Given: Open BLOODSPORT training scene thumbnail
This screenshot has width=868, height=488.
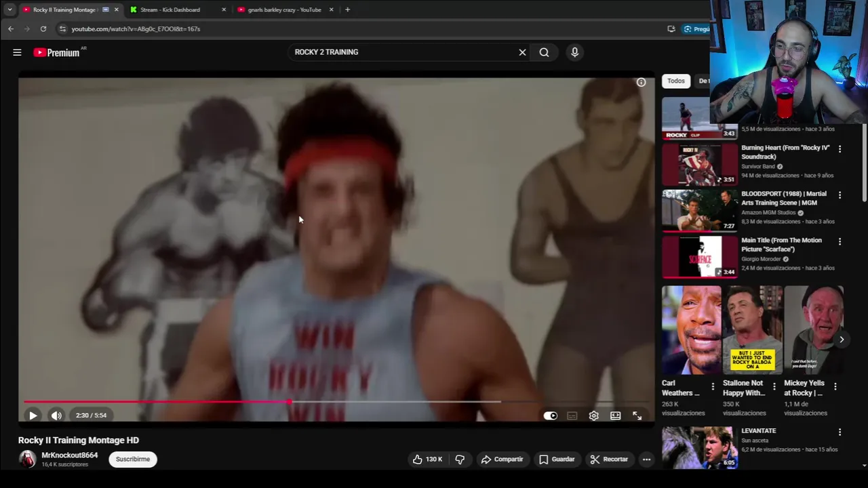Looking at the screenshot, I should [x=699, y=210].
